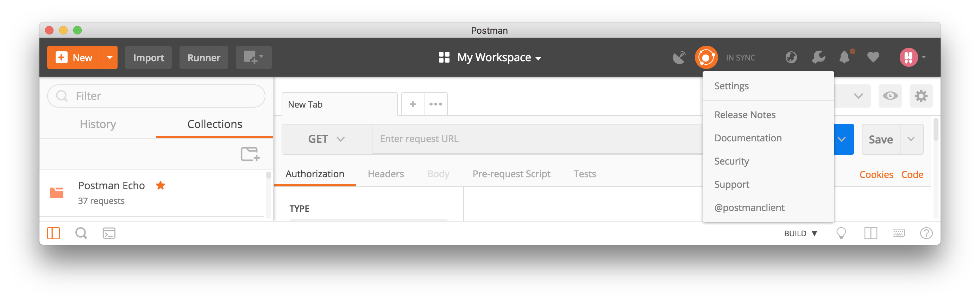
Task: Click the Enter request URL field
Action: click(x=537, y=139)
